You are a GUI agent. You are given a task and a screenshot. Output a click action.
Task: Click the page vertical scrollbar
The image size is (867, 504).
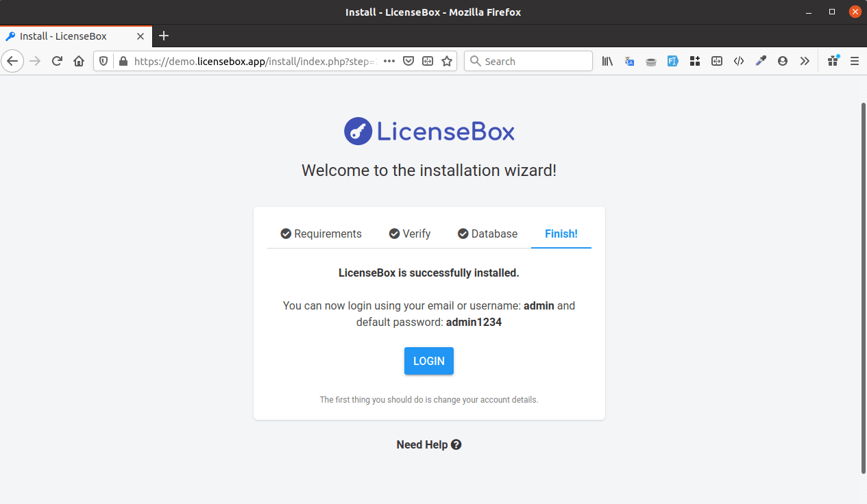coord(863,288)
